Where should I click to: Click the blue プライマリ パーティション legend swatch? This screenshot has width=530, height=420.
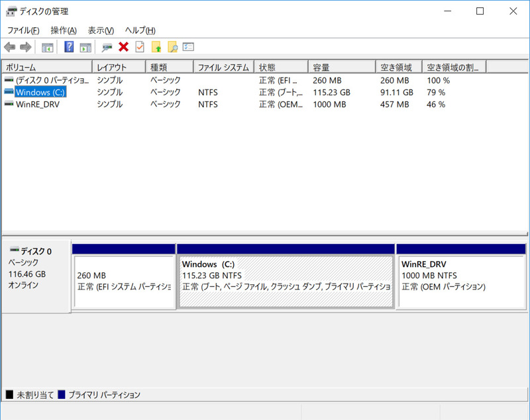tap(62, 395)
